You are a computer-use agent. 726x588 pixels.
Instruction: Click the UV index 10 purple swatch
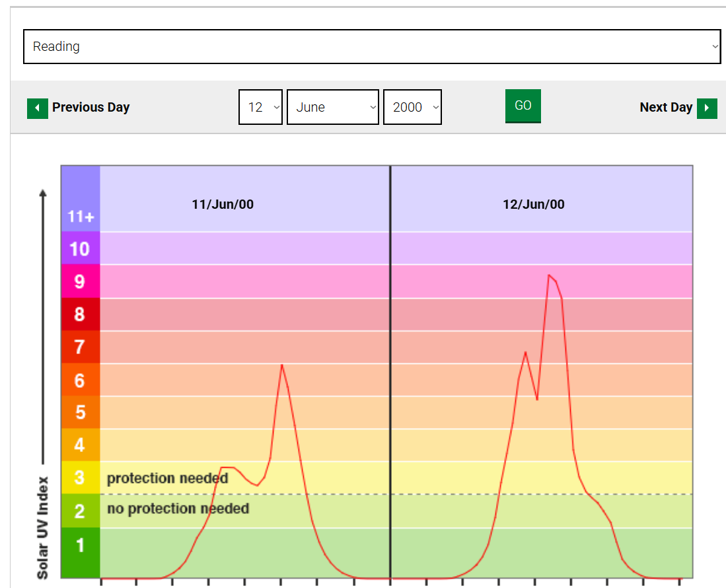click(81, 248)
